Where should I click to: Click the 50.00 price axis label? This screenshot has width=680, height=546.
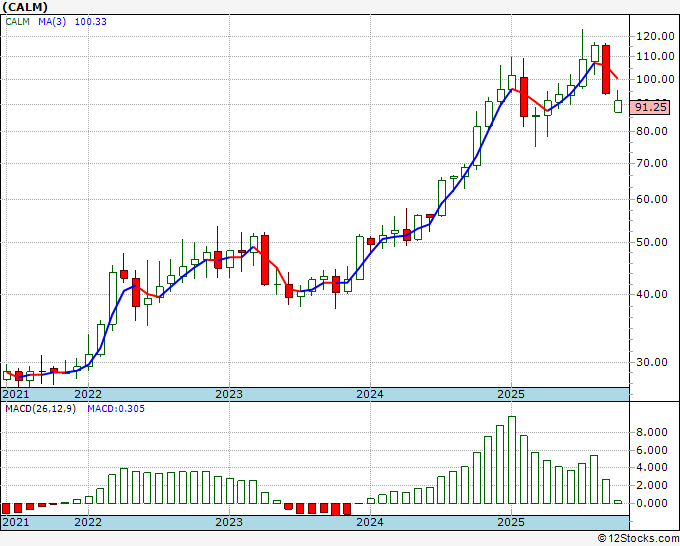[652, 242]
